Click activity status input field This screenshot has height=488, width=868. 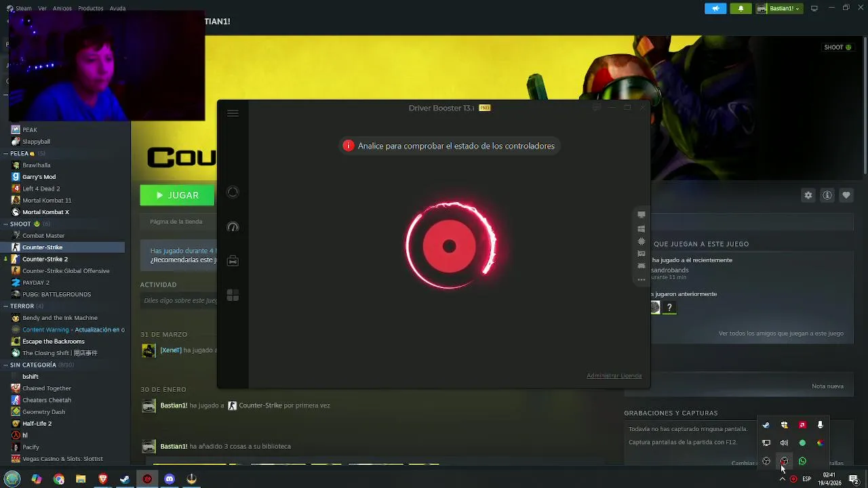point(178,300)
